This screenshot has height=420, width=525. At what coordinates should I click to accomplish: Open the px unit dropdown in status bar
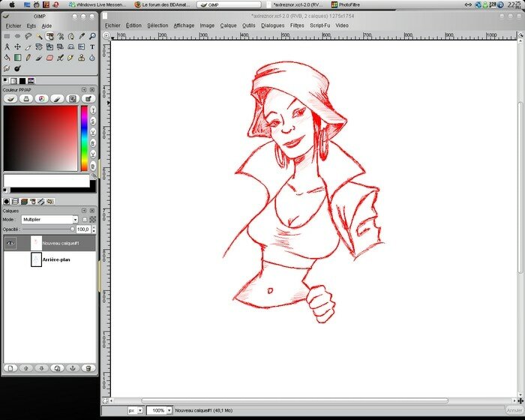tap(136, 410)
